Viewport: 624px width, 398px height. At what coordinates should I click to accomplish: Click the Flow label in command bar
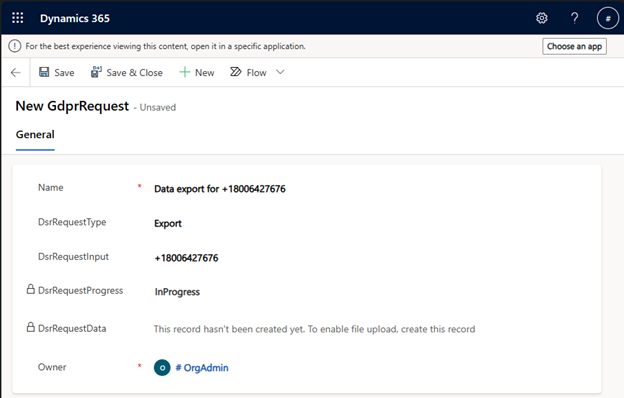click(256, 72)
